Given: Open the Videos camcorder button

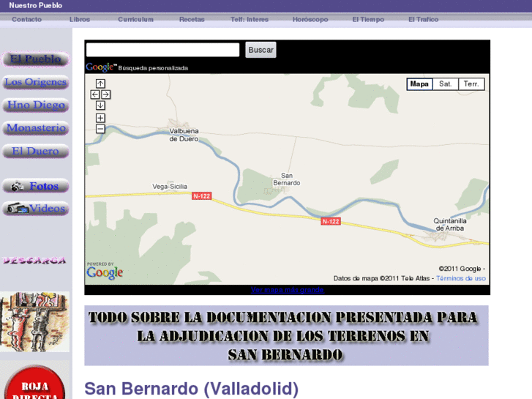Looking at the screenshot, I should click(x=36, y=209).
